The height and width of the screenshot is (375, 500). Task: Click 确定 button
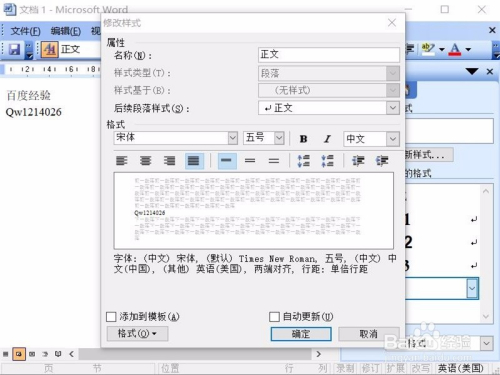point(301,334)
